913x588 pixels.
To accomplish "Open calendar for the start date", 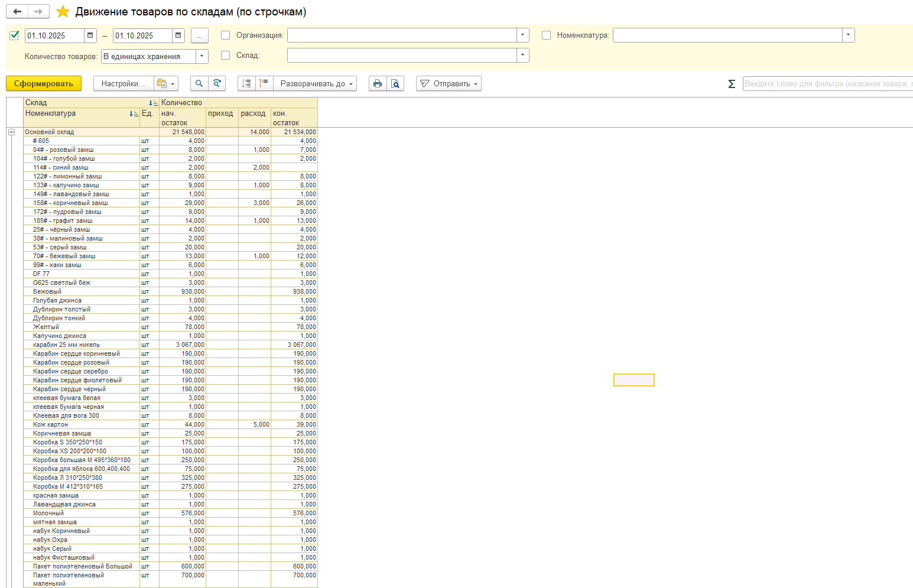I will (x=90, y=35).
